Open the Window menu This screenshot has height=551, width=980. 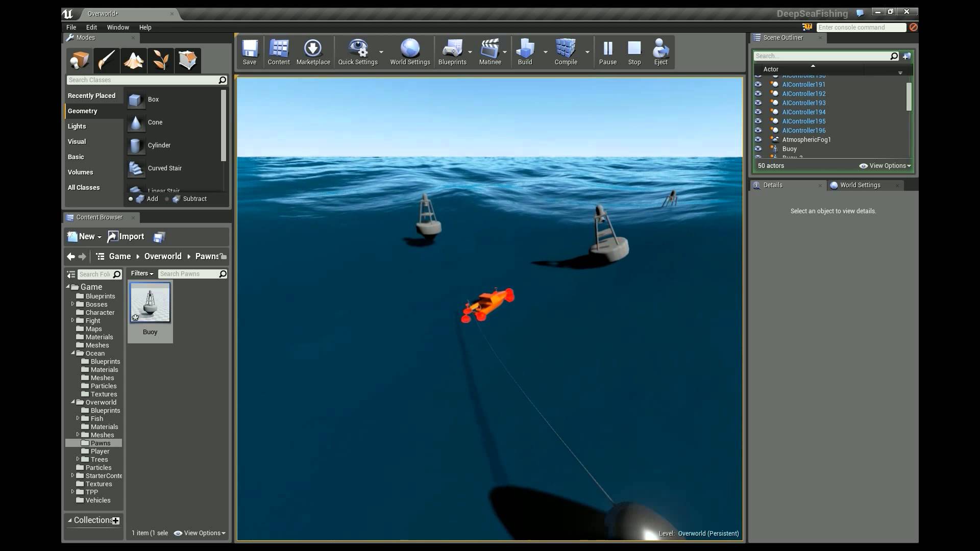click(118, 28)
